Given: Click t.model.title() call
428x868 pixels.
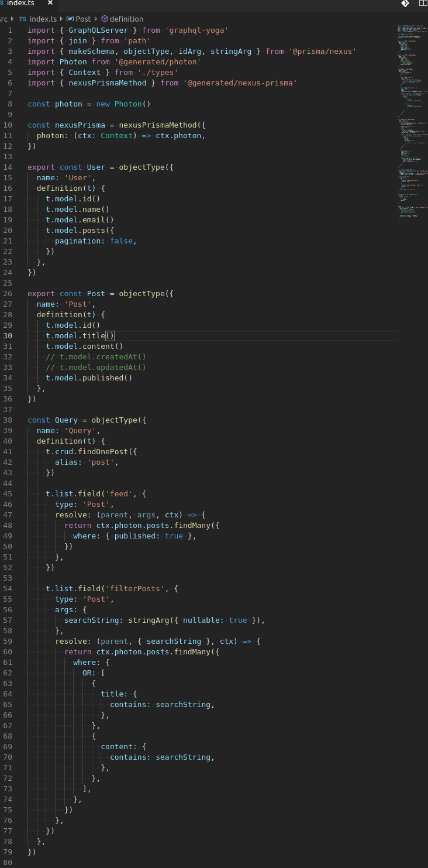Looking at the screenshot, I should pos(80,336).
